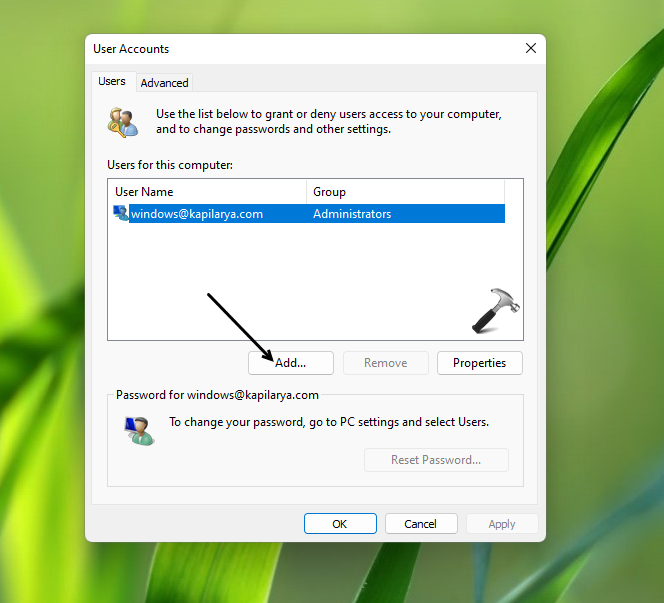664x603 pixels.
Task: Switch to the Advanced tab
Action: click(x=164, y=83)
